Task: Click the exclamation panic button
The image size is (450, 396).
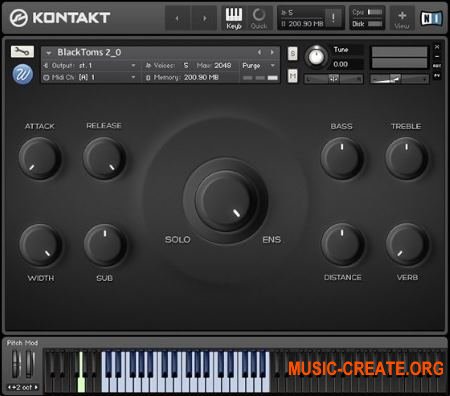Action: point(333,18)
